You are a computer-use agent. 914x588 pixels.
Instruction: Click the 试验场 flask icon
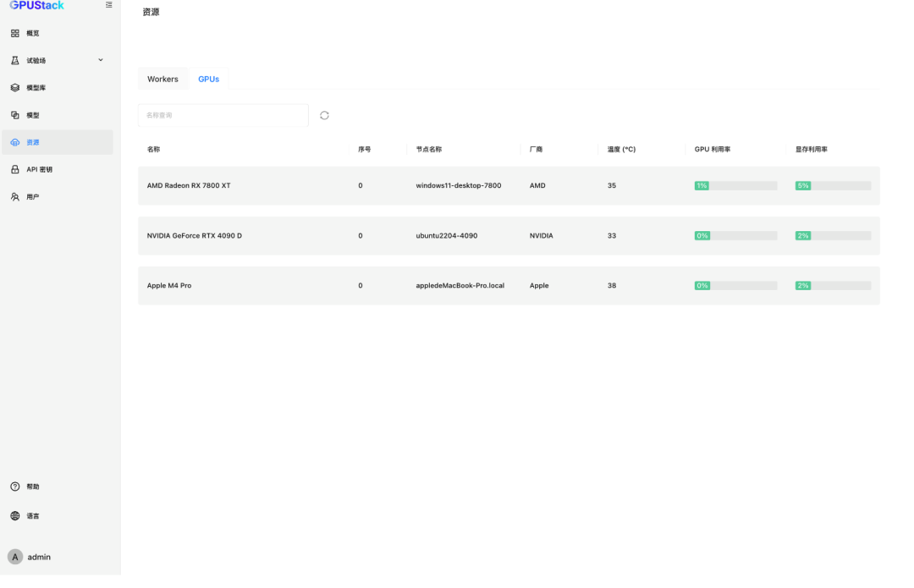[x=15, y=61]
